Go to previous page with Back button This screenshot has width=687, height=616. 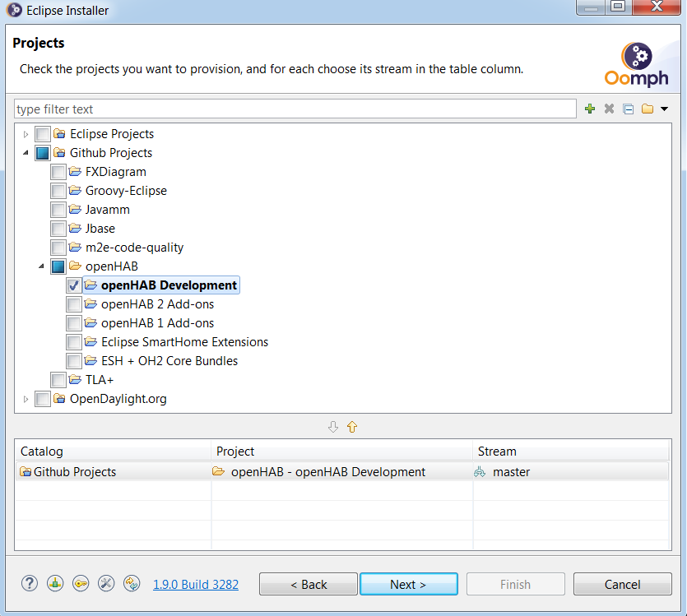click(x=309, y=584)
